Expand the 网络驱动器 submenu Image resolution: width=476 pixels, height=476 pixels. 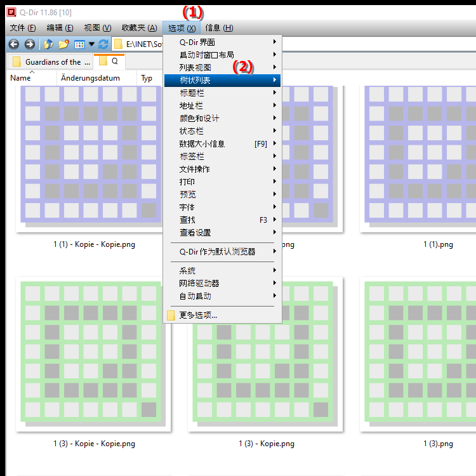click(222, 284)
